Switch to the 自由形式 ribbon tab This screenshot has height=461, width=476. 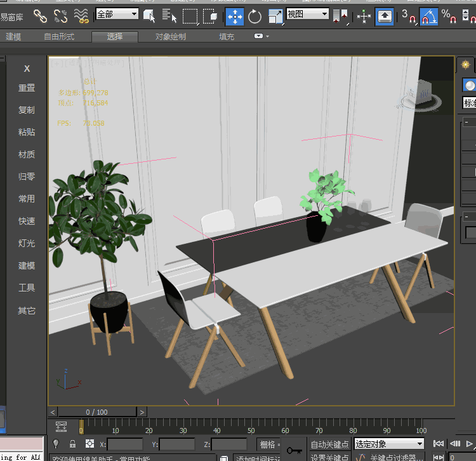coord(59,37)
